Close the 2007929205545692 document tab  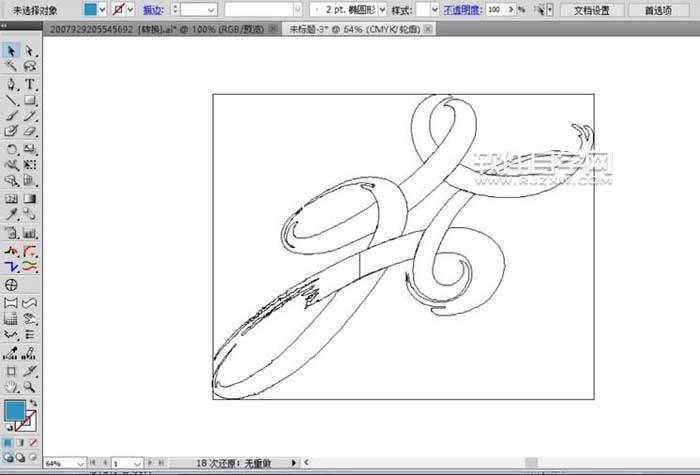pos(273,29)
